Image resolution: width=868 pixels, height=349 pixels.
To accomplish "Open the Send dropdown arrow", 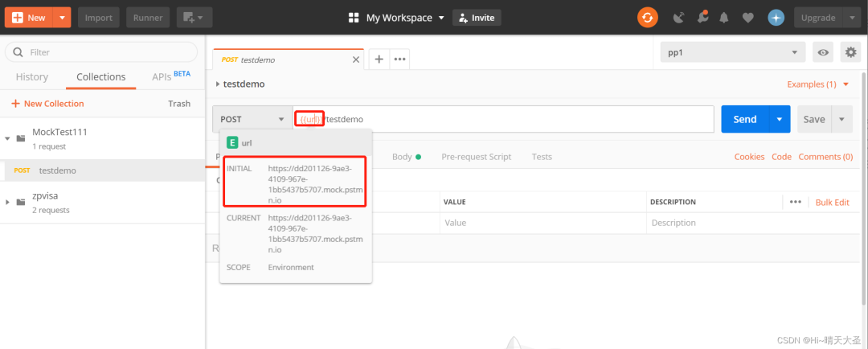I will (780, 119).
